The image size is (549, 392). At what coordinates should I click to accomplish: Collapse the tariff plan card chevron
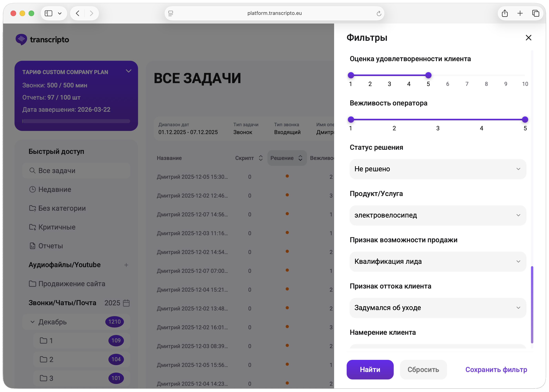pyautogui.click(x=128, y=71)
